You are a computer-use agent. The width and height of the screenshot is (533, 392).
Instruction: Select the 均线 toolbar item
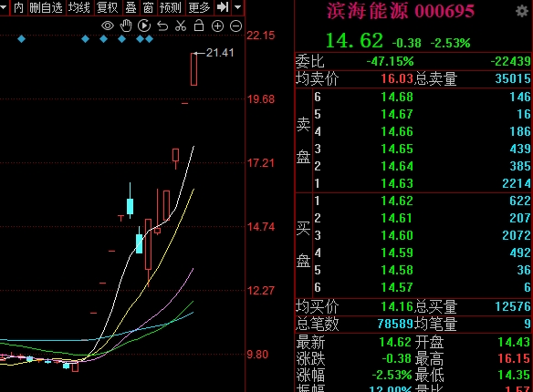tap(78, 7)
